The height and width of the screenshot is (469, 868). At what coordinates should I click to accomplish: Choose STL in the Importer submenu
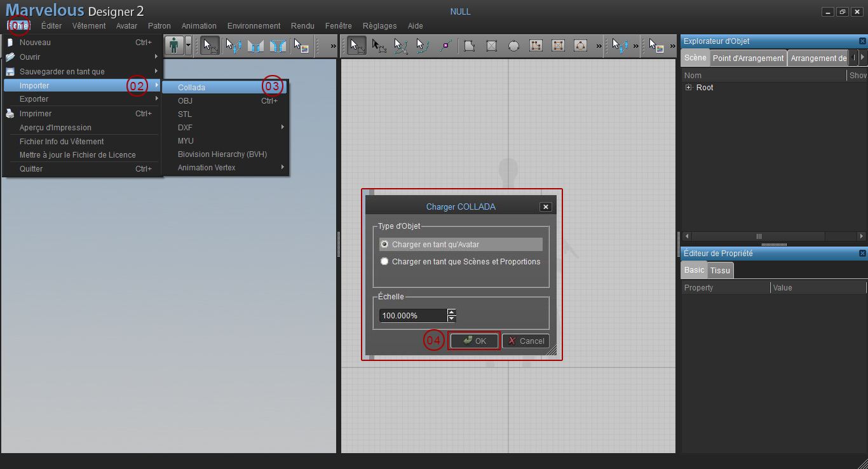(224, 114)
